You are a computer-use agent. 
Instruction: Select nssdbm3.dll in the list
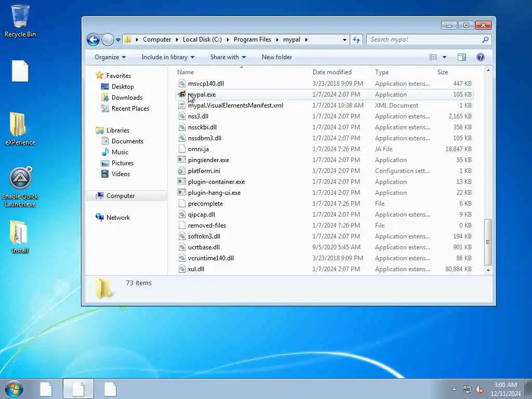[205, 138]
